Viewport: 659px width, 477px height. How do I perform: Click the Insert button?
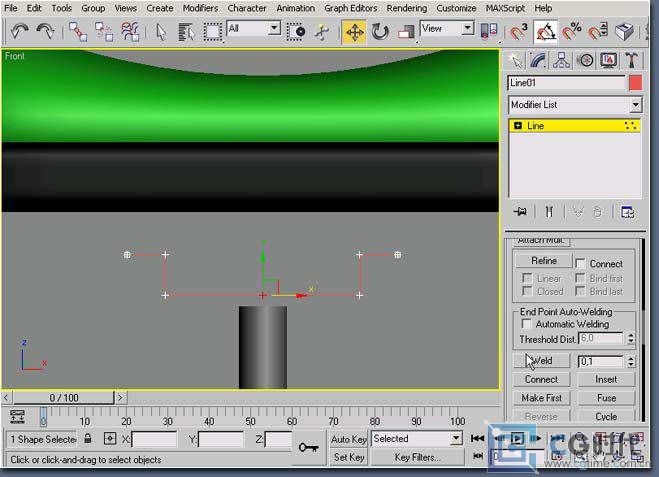tap(606, 379)
